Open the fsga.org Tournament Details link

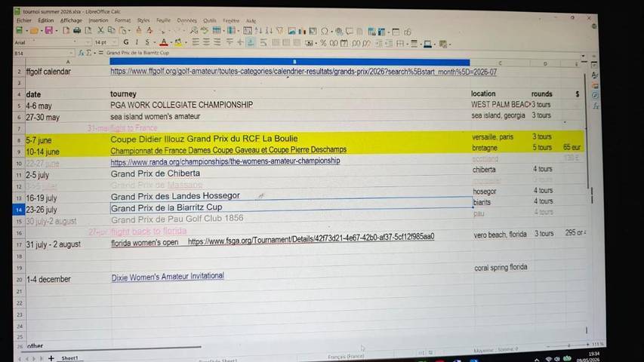coord(311,238)
